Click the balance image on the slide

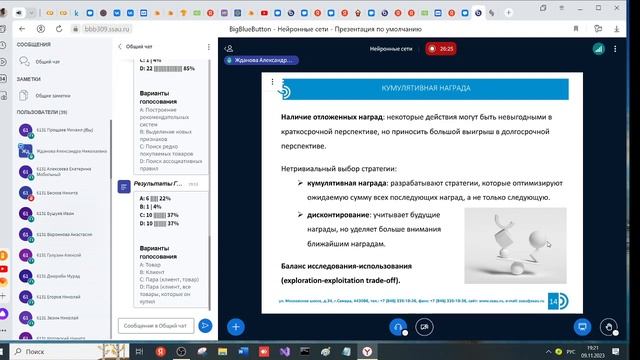point(515,245)
